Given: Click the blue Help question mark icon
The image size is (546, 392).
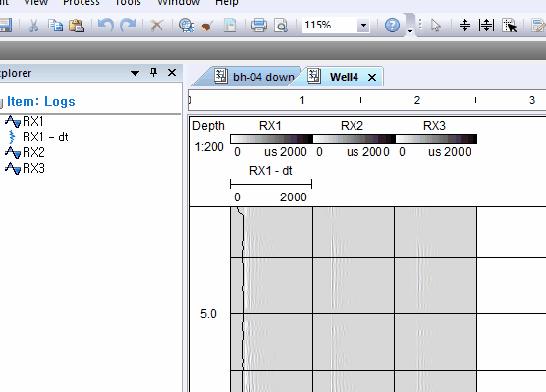Looking at the screenshot, I should (x=392, y=26).
